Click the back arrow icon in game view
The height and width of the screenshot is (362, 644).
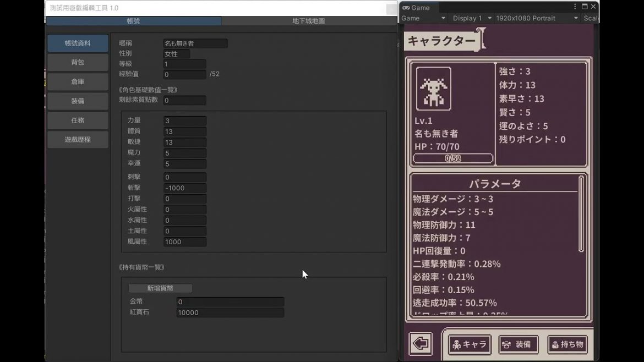pos(421,344)
